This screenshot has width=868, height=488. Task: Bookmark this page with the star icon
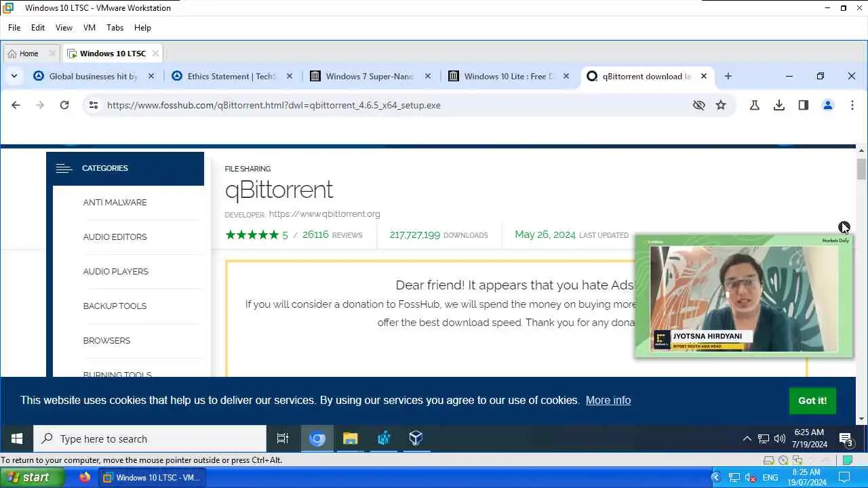(721, 105)
